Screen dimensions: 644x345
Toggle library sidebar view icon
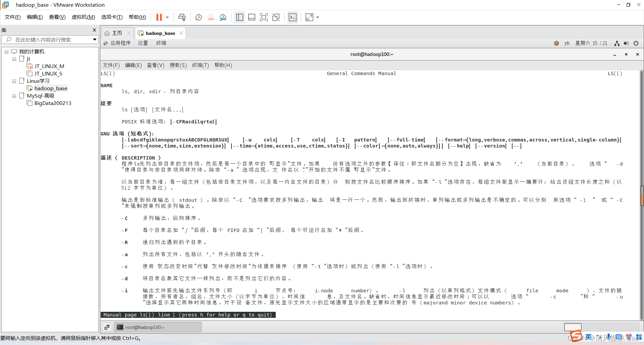239,17
